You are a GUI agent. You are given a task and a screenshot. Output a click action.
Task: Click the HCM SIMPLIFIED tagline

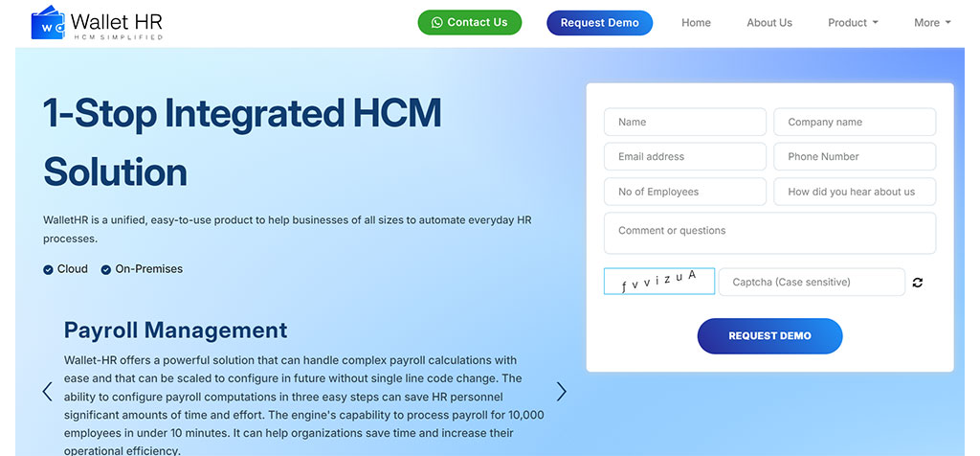(118, 37)
